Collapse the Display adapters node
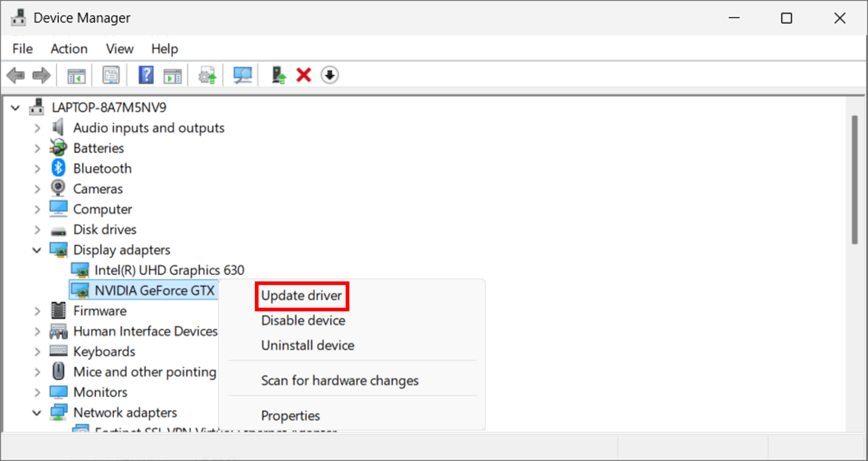 coord(36,250)
